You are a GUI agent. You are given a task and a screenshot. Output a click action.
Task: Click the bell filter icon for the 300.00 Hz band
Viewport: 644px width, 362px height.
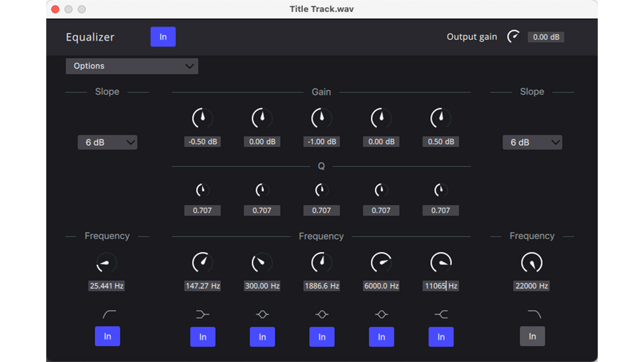coord(262,314)
